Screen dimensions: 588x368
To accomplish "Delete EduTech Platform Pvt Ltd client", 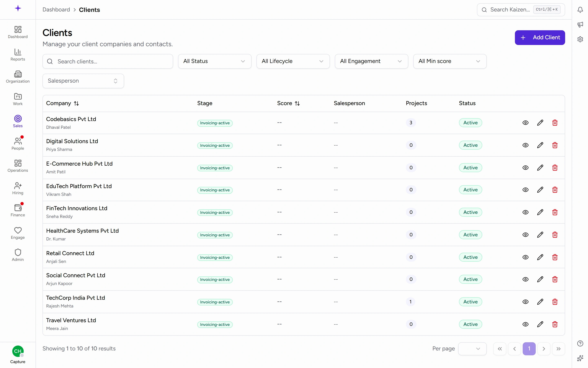I will coord(555,190).
